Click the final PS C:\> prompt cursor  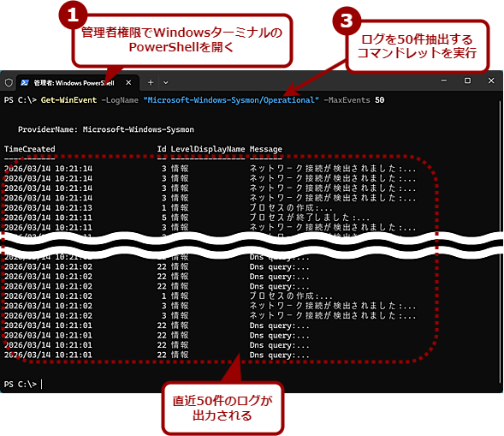41,385
